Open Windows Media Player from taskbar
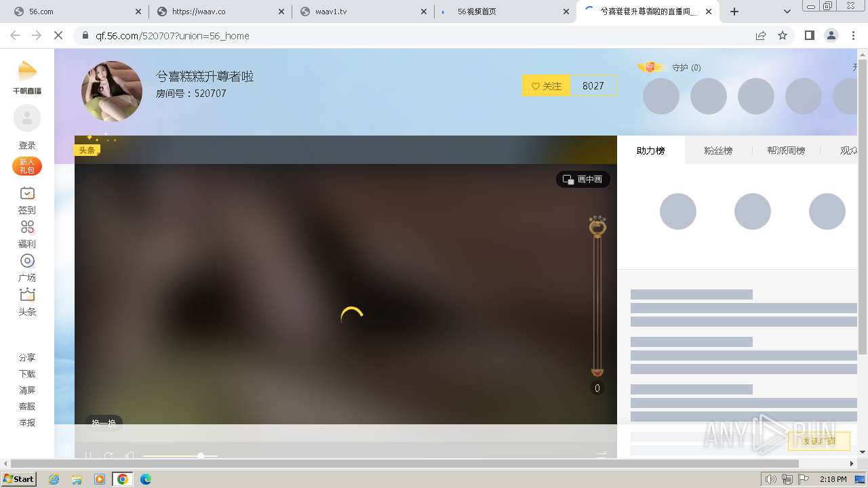Viewport: 868px width, 488px height. (x=100, y=479)
